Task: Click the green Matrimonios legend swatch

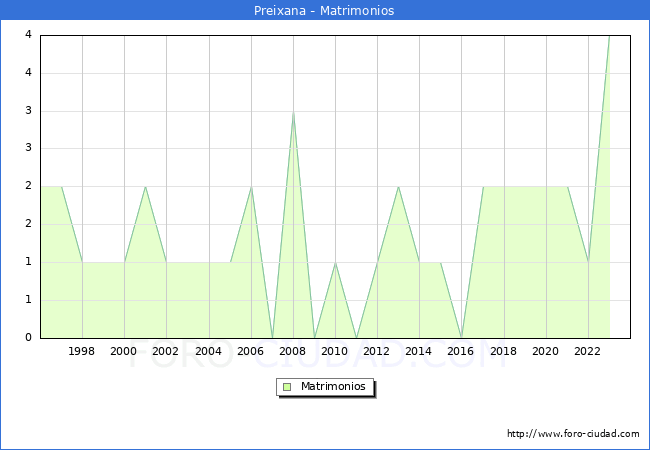Action: (x=287, y=387)
